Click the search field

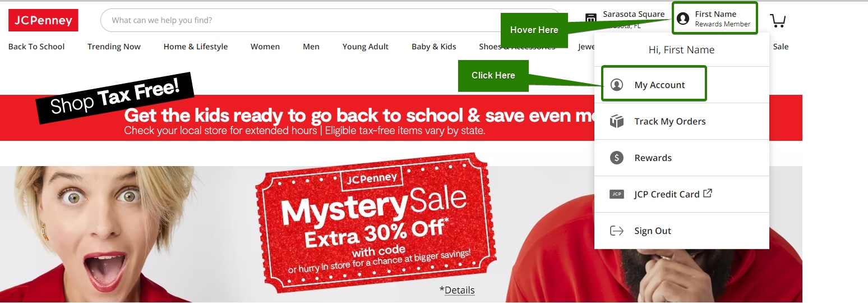point(331,20)
